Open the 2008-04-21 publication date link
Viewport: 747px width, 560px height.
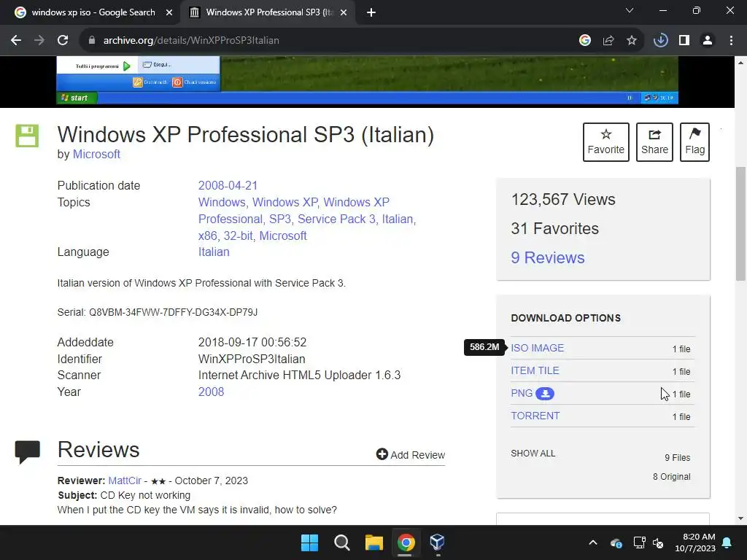coord(228,185)
